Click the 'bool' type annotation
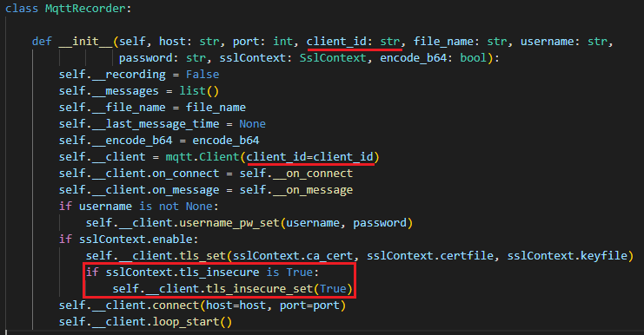The width and height of the screenshot is (644, 335). tap(473, 58)
